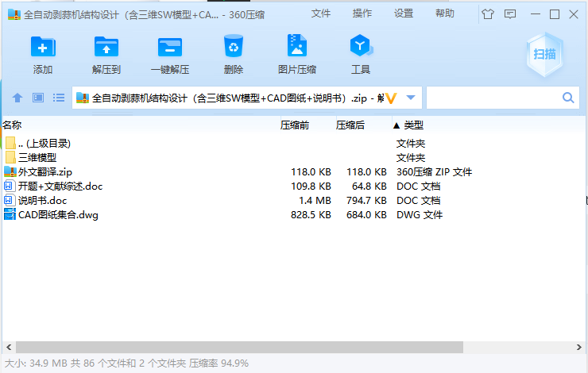Click the 三维模型 folder icon
Viewport: 588px width, 373px height.
tap(10, 157)
